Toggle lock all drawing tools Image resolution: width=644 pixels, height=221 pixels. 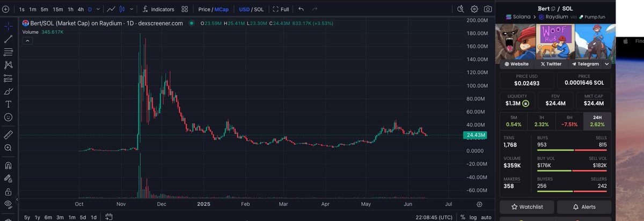tap(8, 191)
